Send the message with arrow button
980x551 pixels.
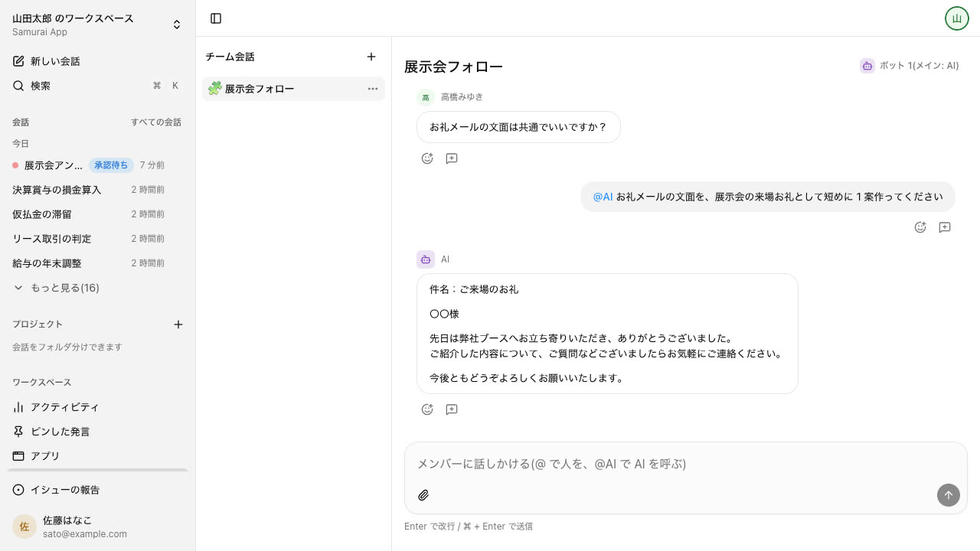[948, 495]
